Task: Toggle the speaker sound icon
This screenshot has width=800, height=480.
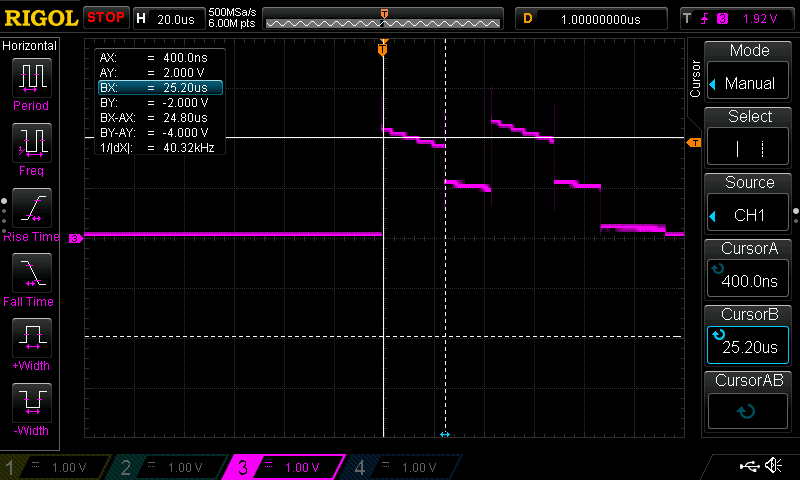Action: tap(774, 465)
